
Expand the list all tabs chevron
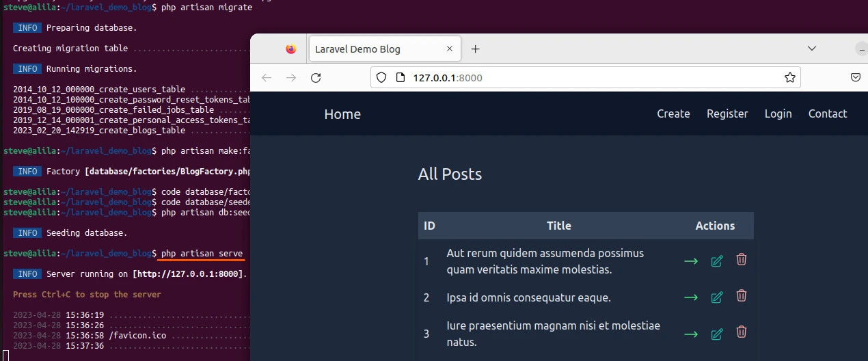812,49
